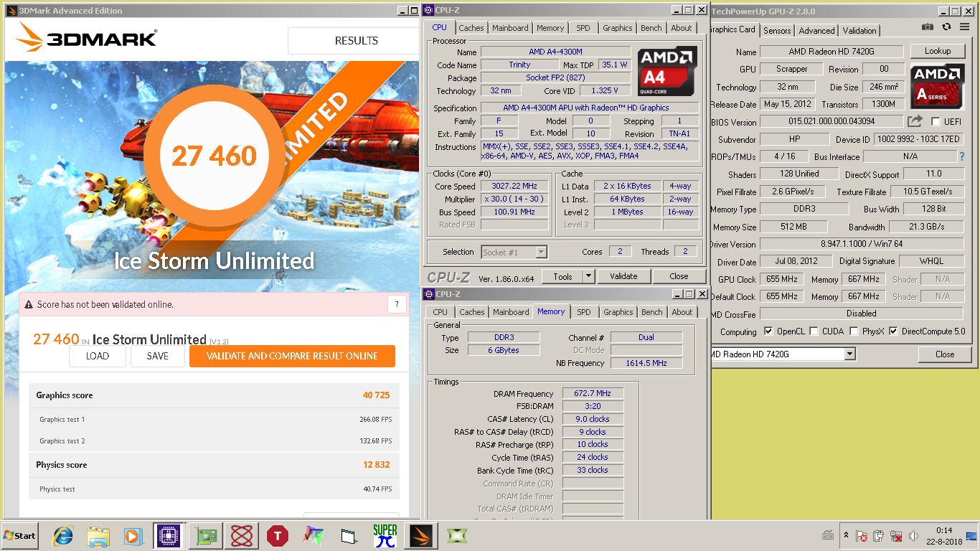This screenshot has height=551, width=980.
Task: Click the LOAD button in 3DMark
Action: [98, 356]
